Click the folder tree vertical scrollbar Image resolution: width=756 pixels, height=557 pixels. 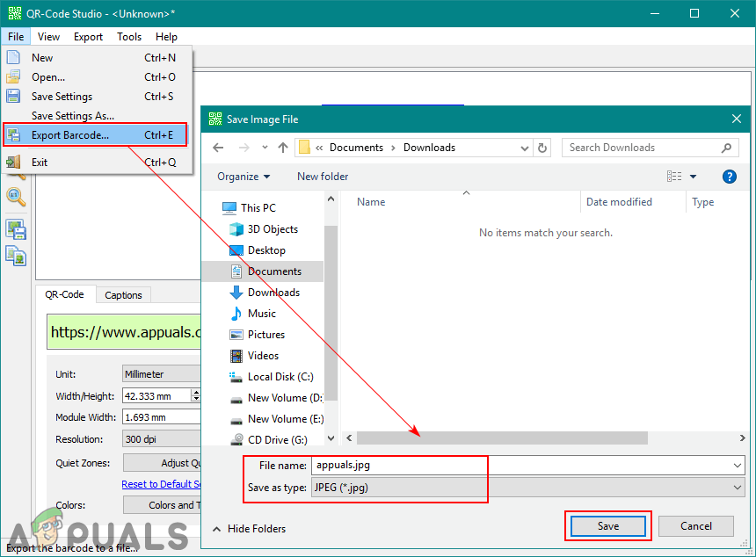click(x=331, y=313)
